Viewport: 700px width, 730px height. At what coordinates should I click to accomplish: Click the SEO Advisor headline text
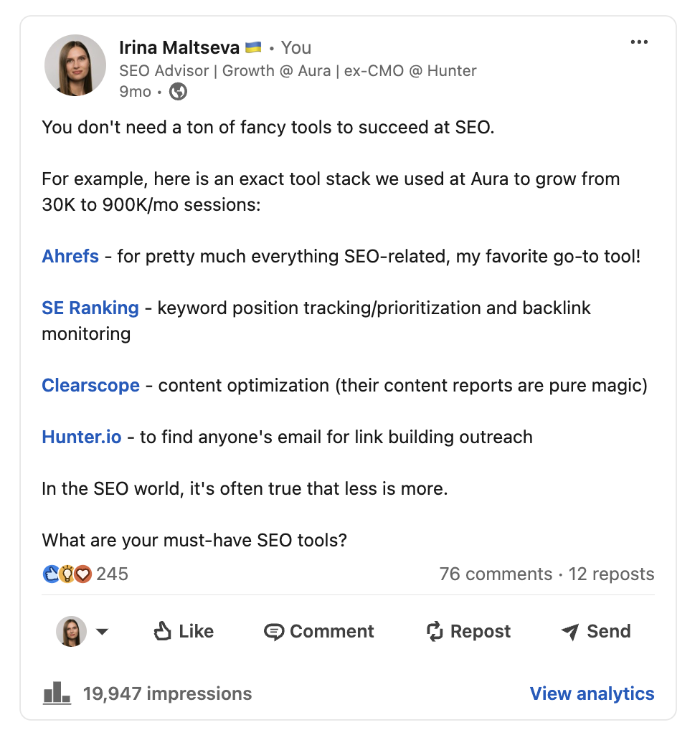[298, 71]
